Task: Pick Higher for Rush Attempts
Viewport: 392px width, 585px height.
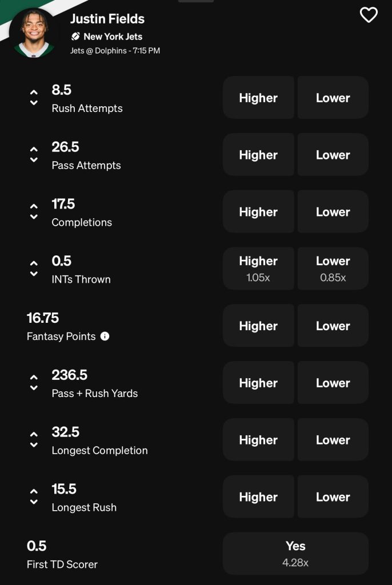Action: [x=258, y=98]
